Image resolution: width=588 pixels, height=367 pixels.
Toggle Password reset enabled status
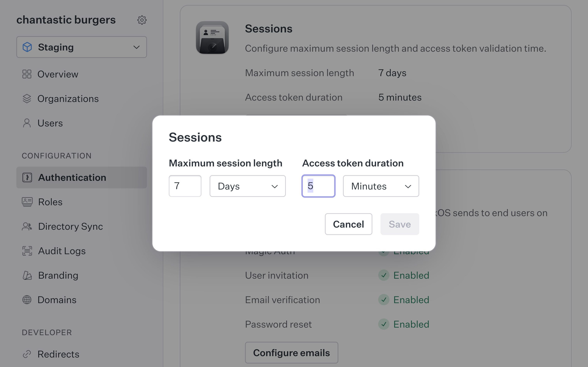pos(383,324)
